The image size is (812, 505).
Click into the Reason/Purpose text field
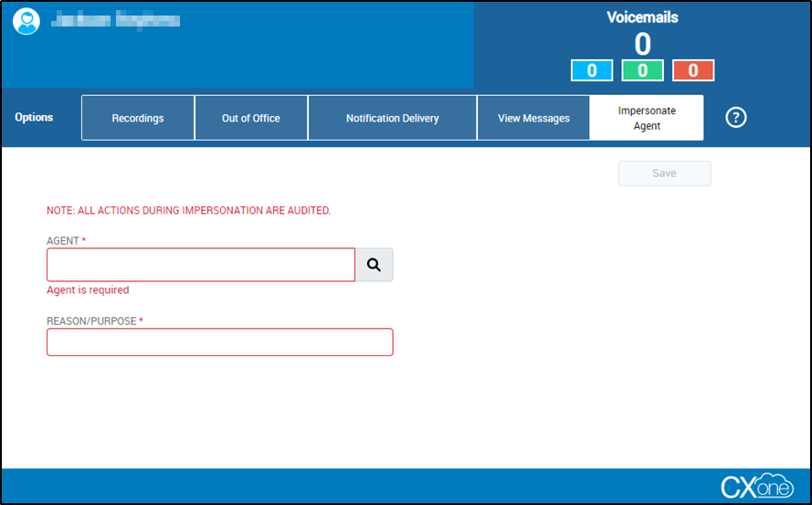(219, 342)
